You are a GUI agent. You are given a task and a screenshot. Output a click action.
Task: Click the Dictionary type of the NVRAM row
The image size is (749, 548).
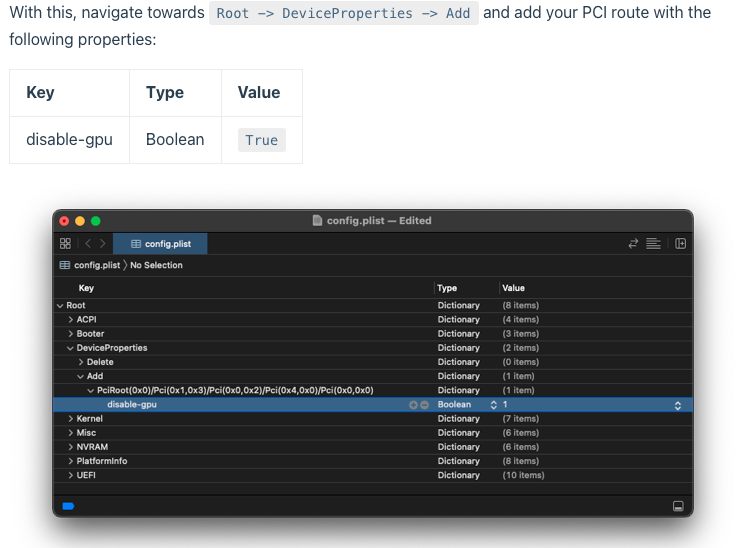(x=459, y=447)
